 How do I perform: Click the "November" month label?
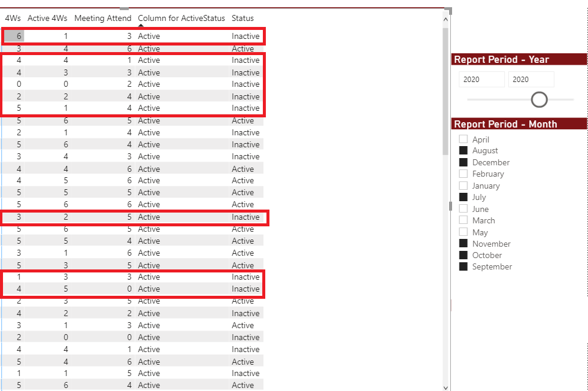491,244
